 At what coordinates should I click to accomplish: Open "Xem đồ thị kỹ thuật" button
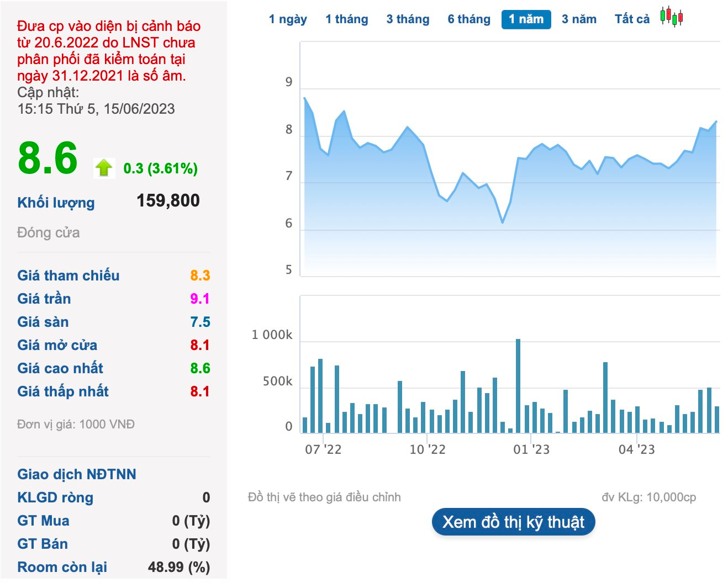[x=513, y=522]
